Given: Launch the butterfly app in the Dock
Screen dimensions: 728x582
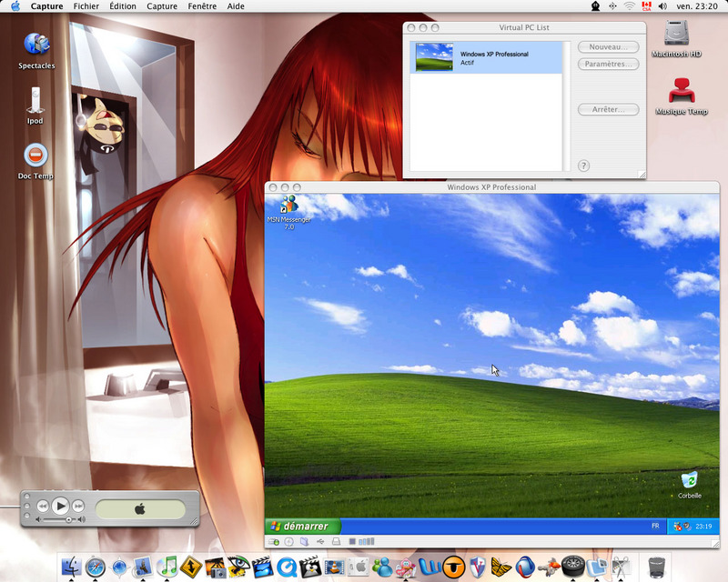Looking at the screenshot, I should click(501, 567).
